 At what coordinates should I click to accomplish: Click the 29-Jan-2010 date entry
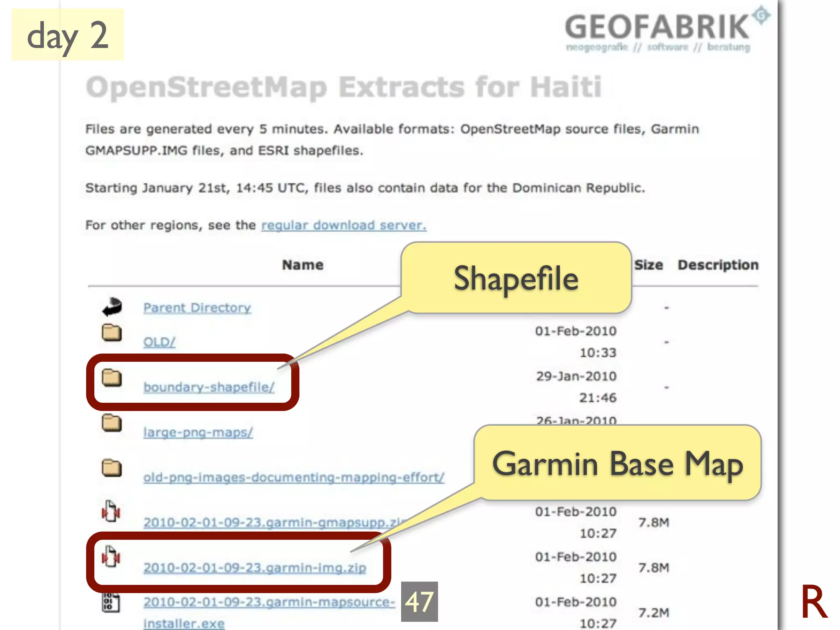(576, 376)
